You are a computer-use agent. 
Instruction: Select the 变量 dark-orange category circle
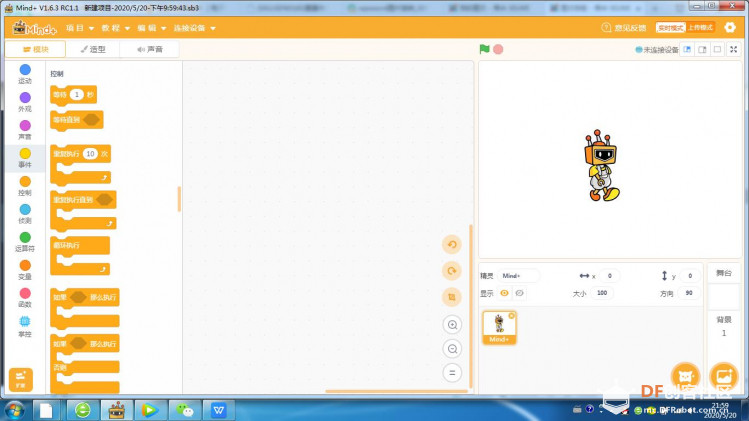[x=25, y=265]
